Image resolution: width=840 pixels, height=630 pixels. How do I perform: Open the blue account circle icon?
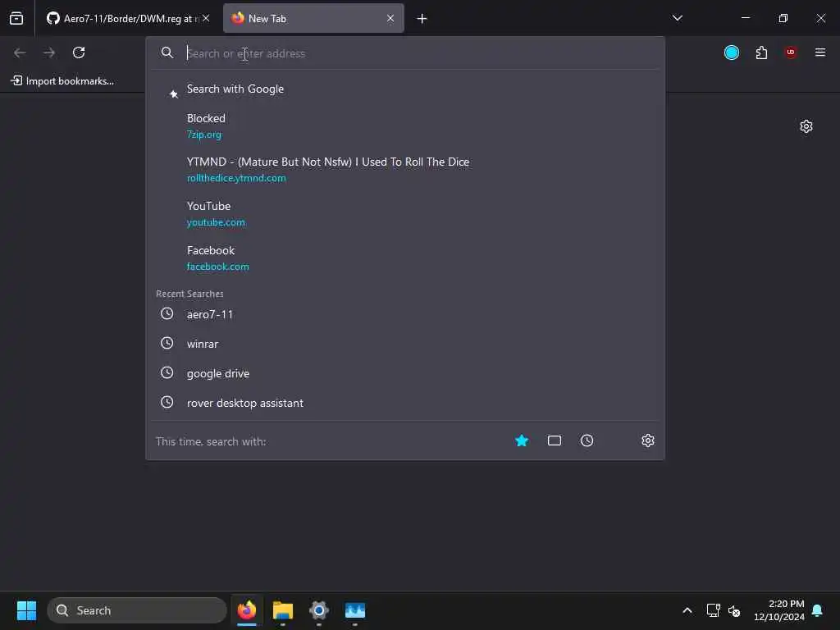pyautogui.click(x=731, y=52)
